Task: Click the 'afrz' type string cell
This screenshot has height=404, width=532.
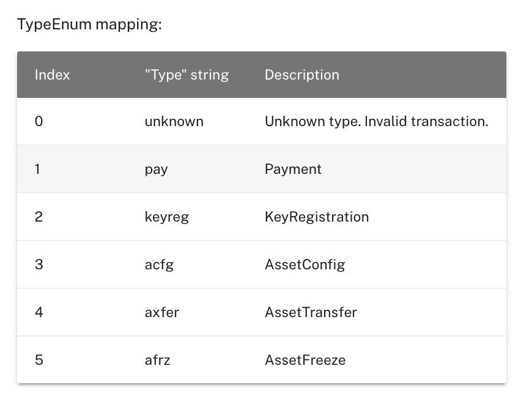Action: tap(157, 360)
